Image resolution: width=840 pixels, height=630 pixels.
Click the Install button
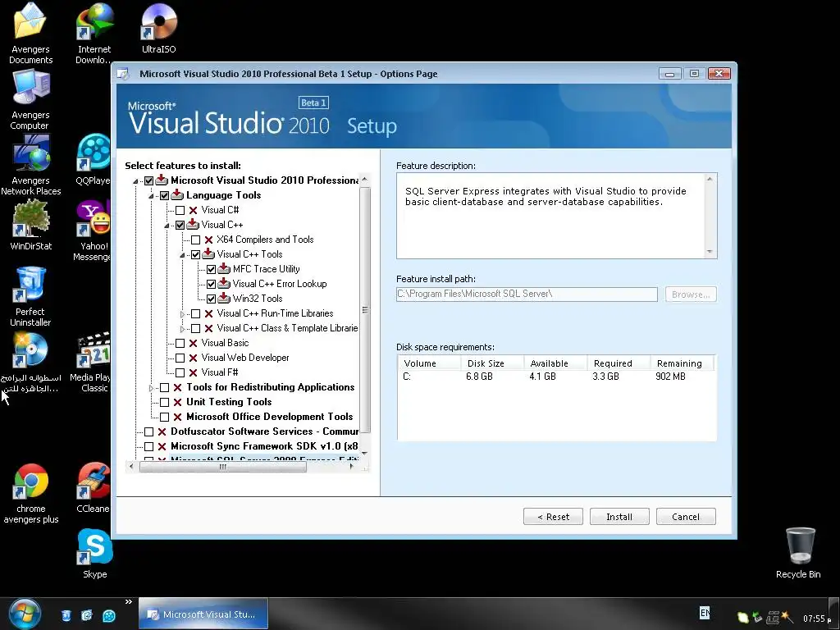619,517
